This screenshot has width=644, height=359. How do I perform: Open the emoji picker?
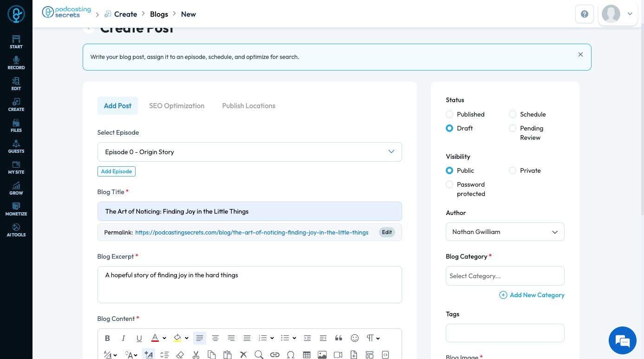coord(354,338)
